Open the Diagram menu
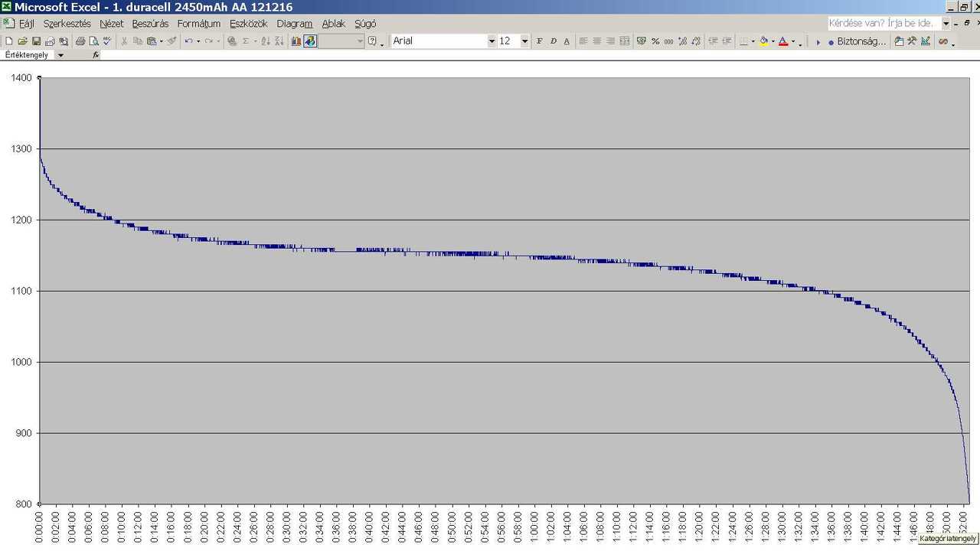This screenshot has height=551, width=980. pos(295,24)
